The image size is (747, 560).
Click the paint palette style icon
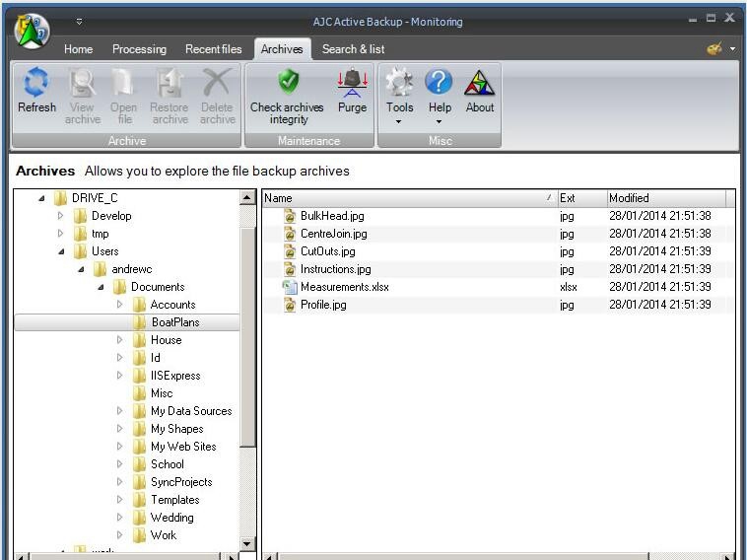pyautogui.click(x=714, y=48)
